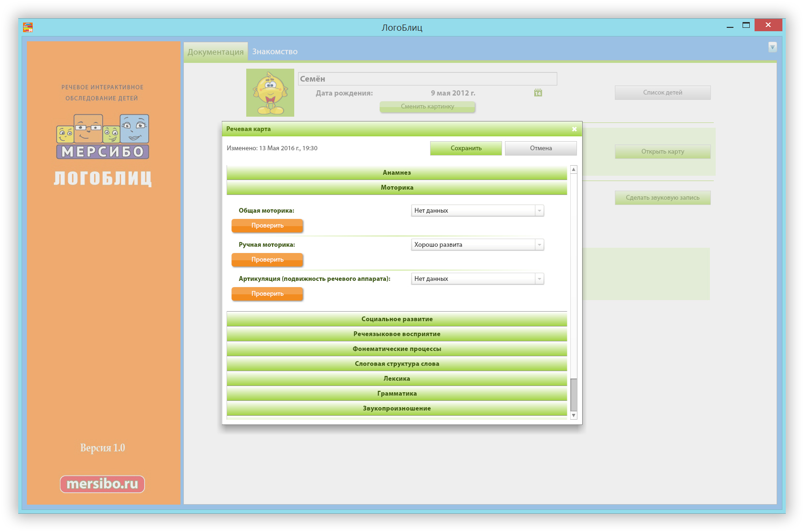
Task: Open the Список детей list
Action: coord(662,93)
